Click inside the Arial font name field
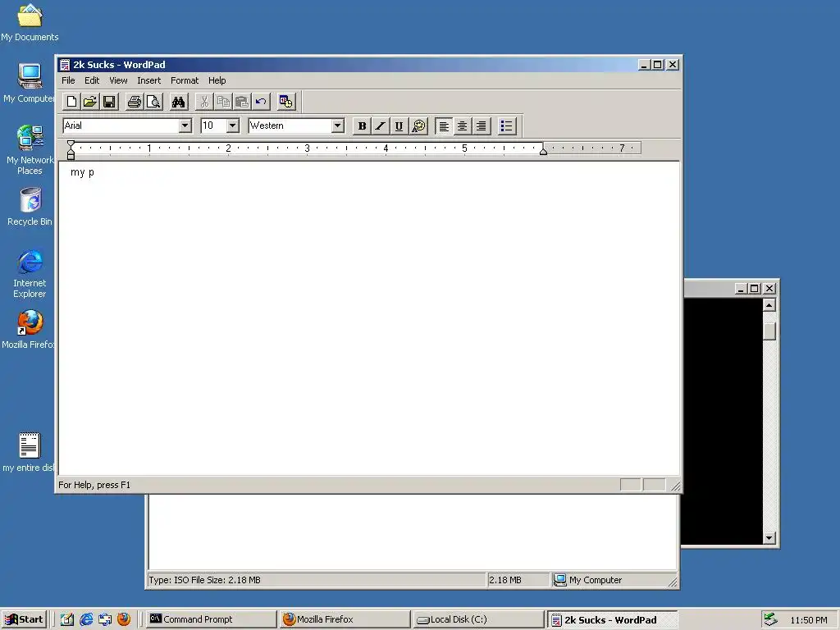Image resolution: width=840 pixels, height=630 pixels. point(121,126)
